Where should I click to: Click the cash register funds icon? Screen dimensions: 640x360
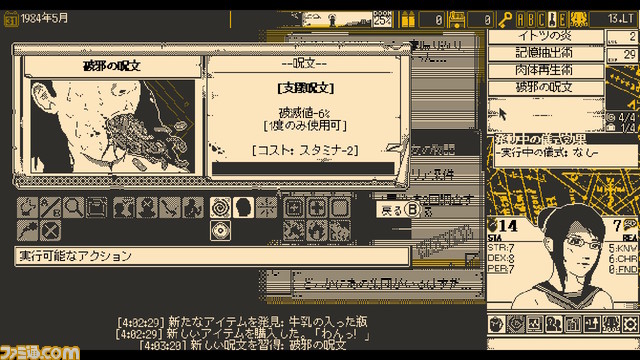pos(457,19)
